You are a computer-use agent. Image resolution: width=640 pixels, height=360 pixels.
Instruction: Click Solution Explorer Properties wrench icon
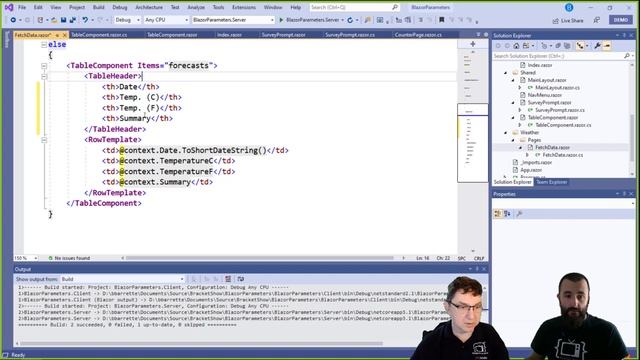click(x=597, y=46)
